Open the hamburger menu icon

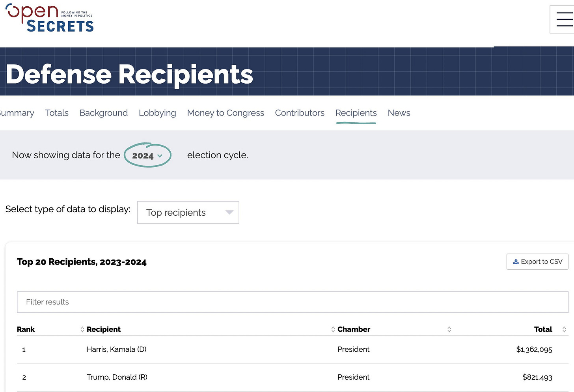point(564,19)
